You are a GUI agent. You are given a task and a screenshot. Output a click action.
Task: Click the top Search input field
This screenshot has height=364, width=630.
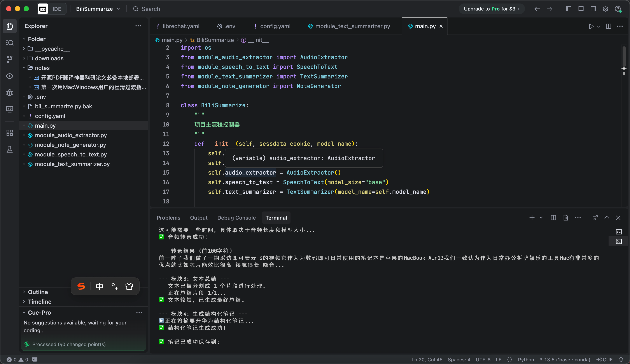[151, 9]
